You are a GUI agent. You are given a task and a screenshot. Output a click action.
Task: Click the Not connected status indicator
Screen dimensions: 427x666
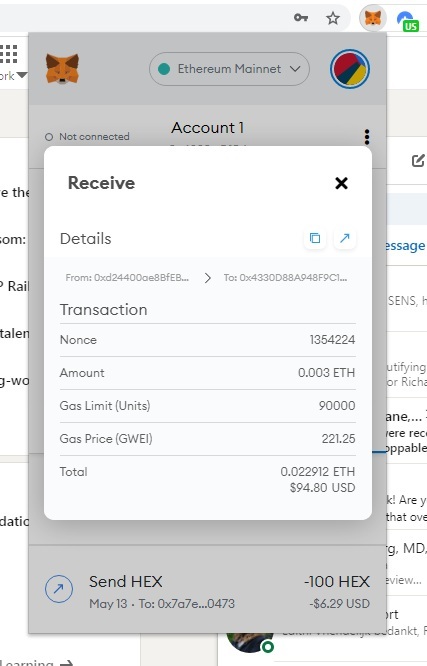[x=87, y=137]
